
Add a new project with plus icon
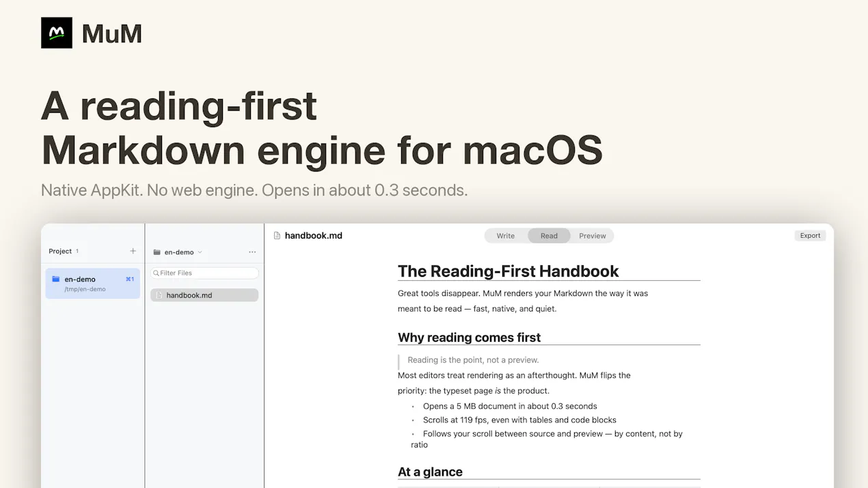tap(133, 251)
